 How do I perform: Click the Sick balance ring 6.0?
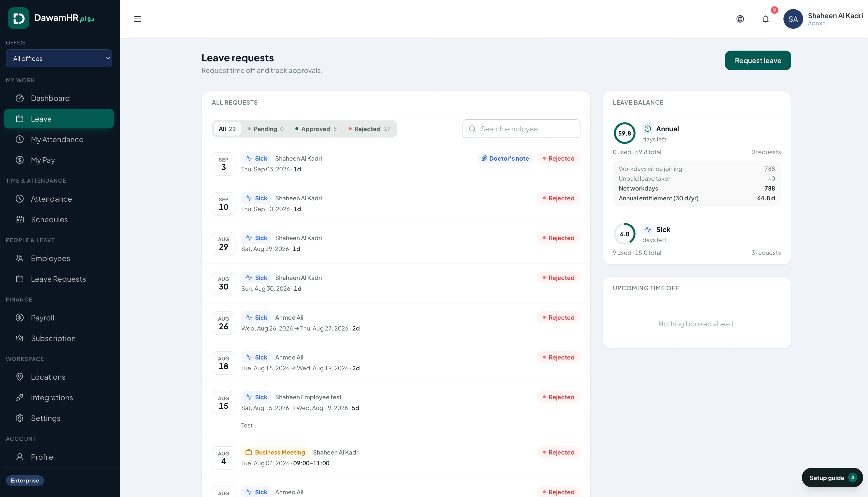(x=624, y=234)
